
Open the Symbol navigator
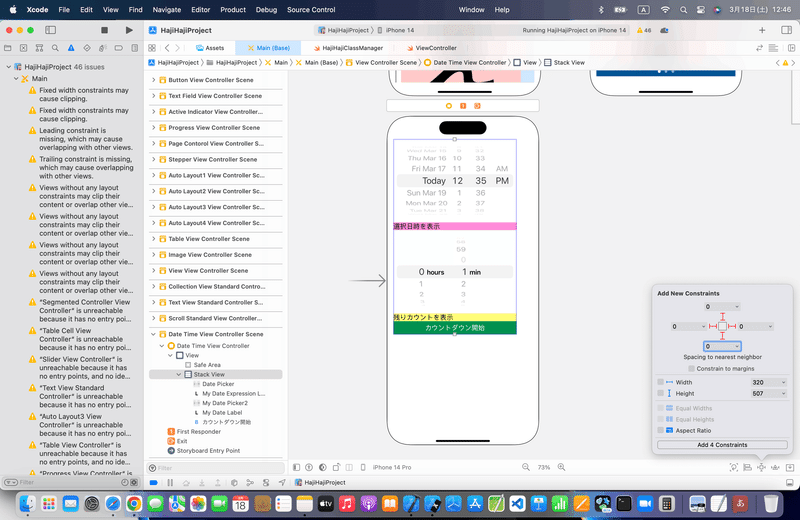(39, 48)
